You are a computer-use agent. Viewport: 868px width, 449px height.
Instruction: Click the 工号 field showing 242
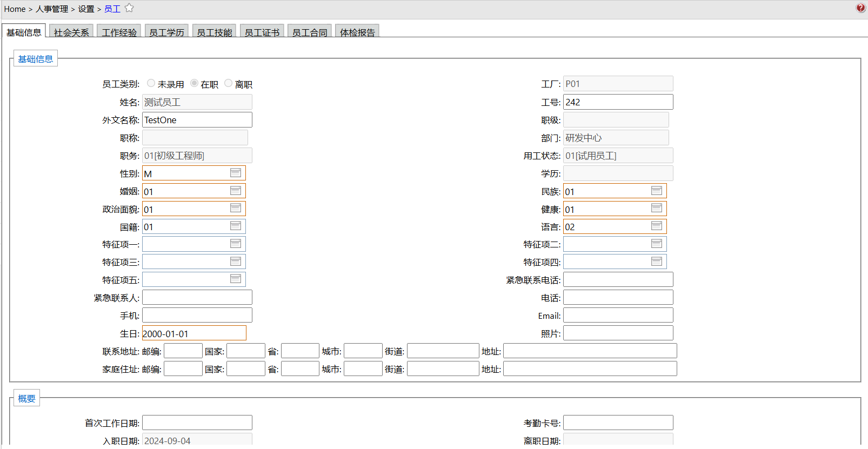[618, 102]
